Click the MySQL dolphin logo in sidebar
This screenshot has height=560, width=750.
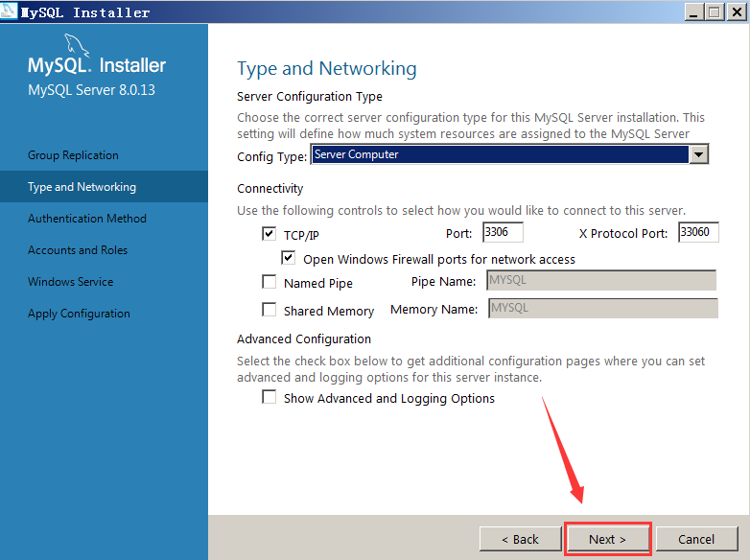(77, 45)
